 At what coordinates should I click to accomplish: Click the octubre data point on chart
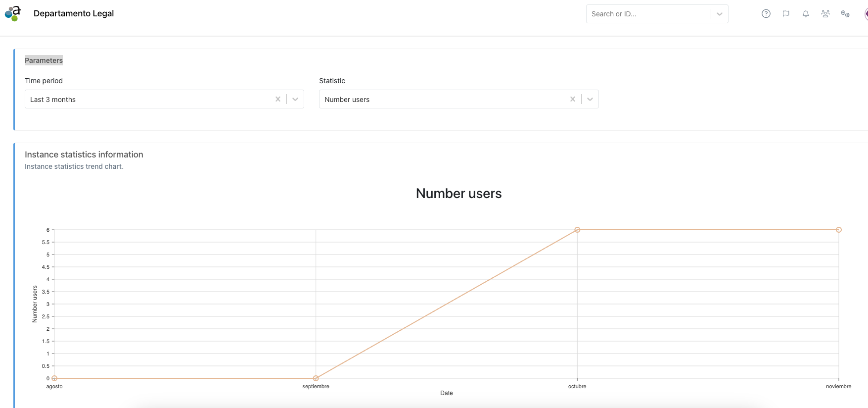point(577,230)
